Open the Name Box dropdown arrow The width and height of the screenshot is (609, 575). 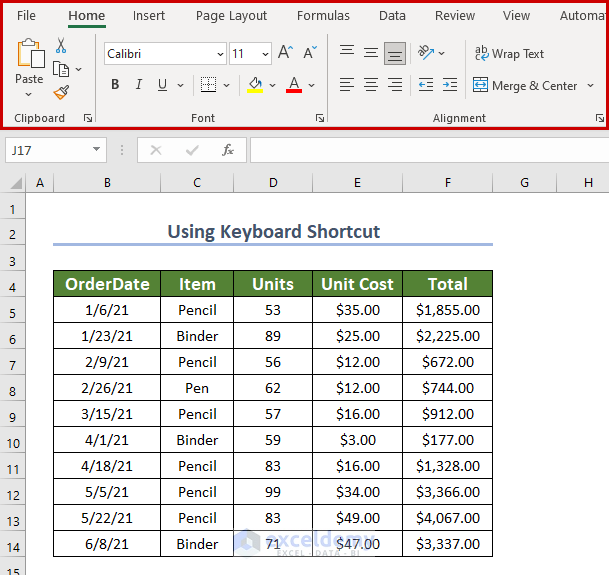tap(97, 150)
